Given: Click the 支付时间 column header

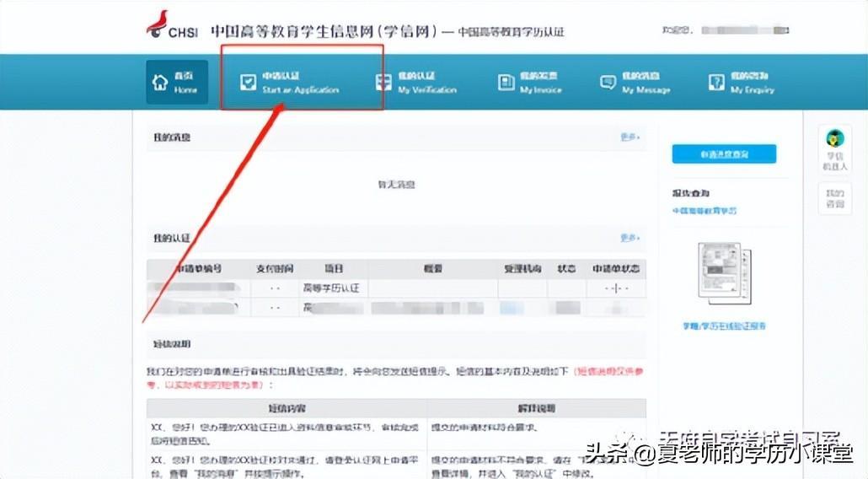Looking at the screenshot, I should [x=275, y=269].
